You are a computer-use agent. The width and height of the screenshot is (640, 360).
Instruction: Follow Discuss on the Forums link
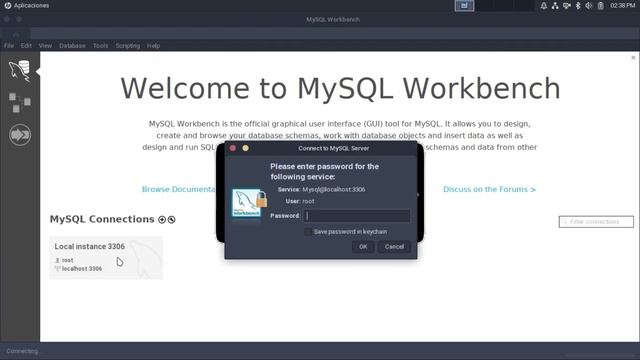point(489,189)
